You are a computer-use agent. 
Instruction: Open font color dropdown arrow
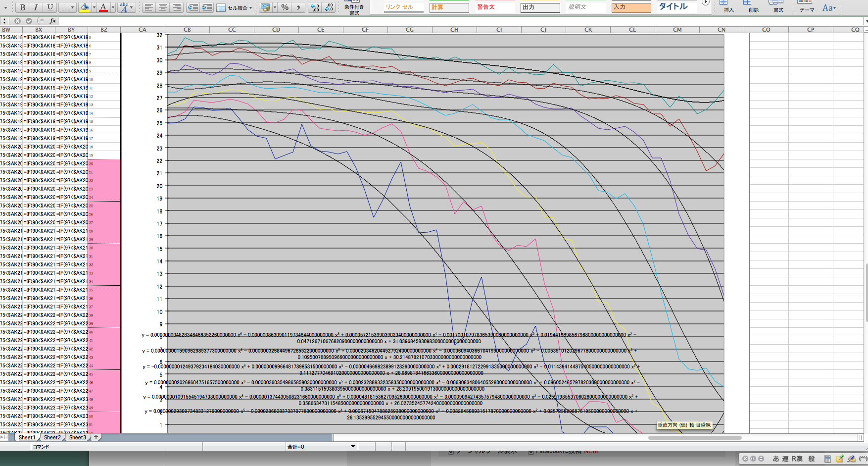113,7
